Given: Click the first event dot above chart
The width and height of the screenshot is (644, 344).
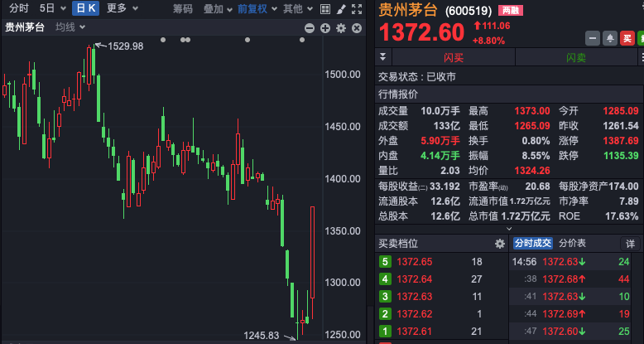Looking at the screenshot, I should [x=163, y=40].
